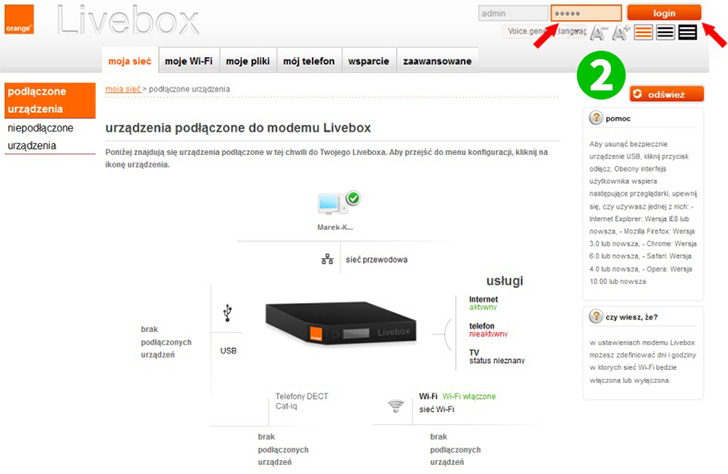
Task: Click the telefon 'nieaktywny' status
Action: coord(488,334)
